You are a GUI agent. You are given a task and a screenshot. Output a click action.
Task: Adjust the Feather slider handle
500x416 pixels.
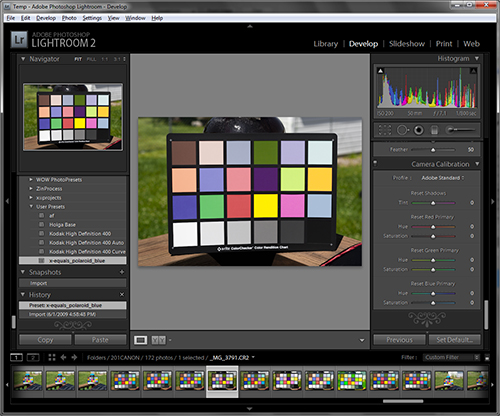pyautogui.click(x=433, y=150)
